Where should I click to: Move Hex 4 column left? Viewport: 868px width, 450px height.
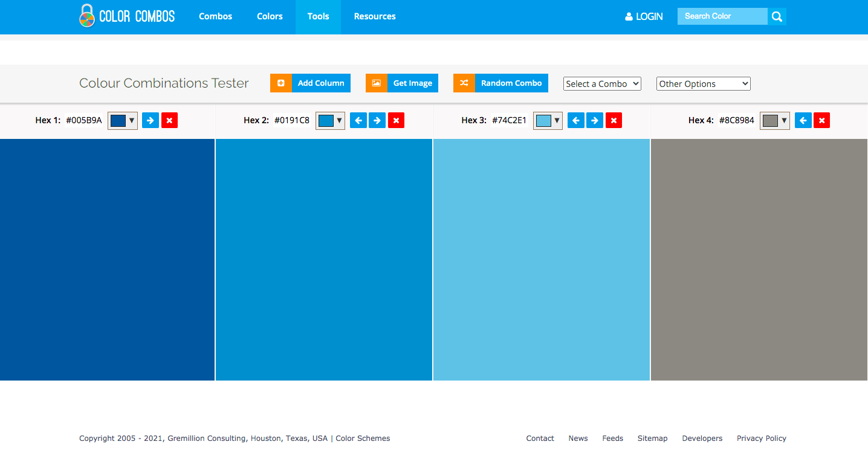(803, 120)
